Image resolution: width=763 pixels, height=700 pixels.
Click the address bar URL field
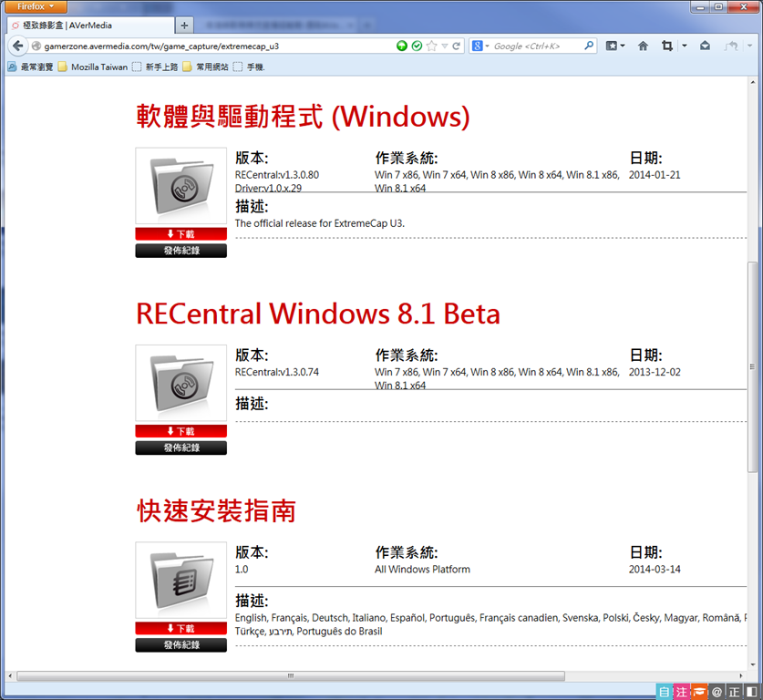click(x=214, y=46)
